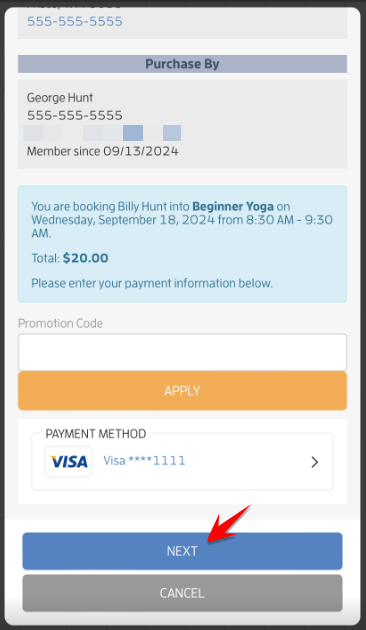Select the Visa ****1111 payment link
Viewport: 366px width, 630px height.
pos(144,460)
